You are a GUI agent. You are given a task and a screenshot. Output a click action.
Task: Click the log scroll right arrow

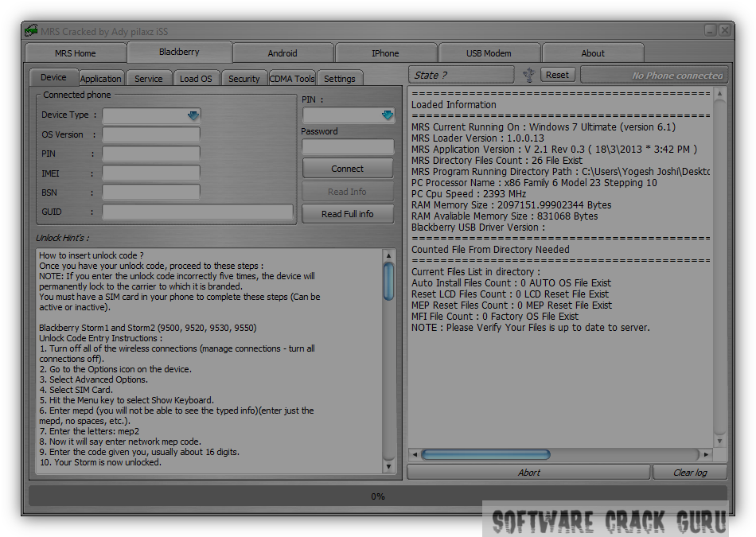click(706, 454)
